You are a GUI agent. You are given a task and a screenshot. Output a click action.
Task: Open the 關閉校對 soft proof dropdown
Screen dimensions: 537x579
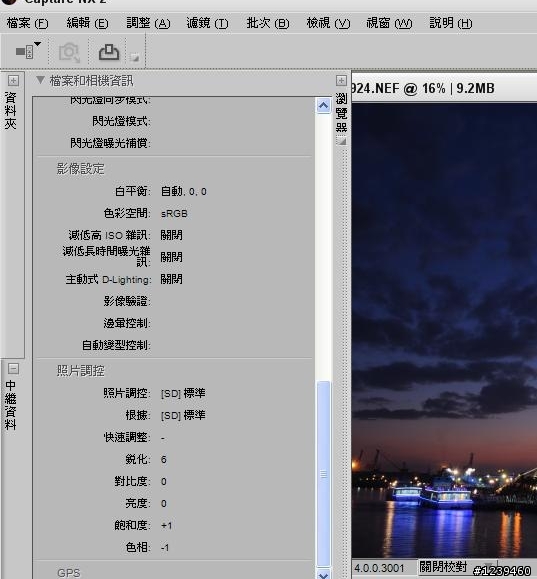pyautogui.click(x=457, y=567)
